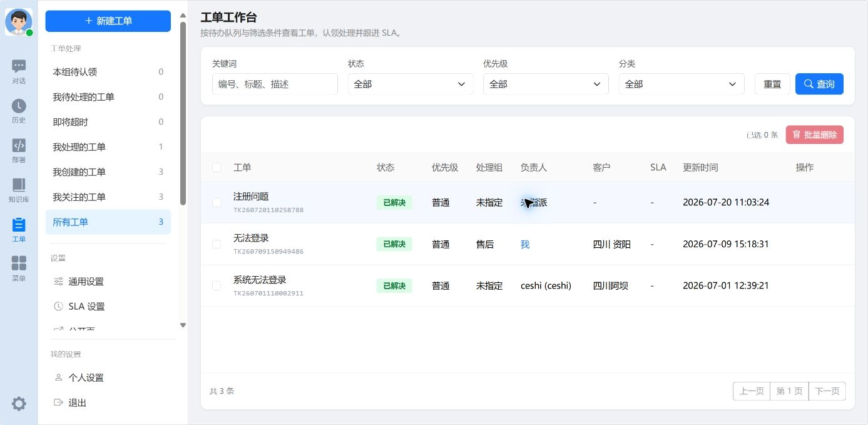The height and width of the screenshot is (425, 868).
Task: Click ticket number TK260701110002911
Action: point(268,293)
